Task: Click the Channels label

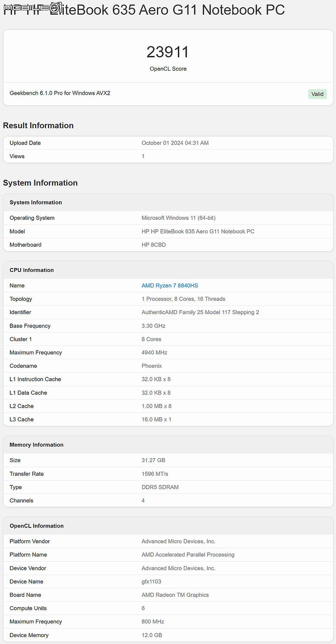Action: 21,501
